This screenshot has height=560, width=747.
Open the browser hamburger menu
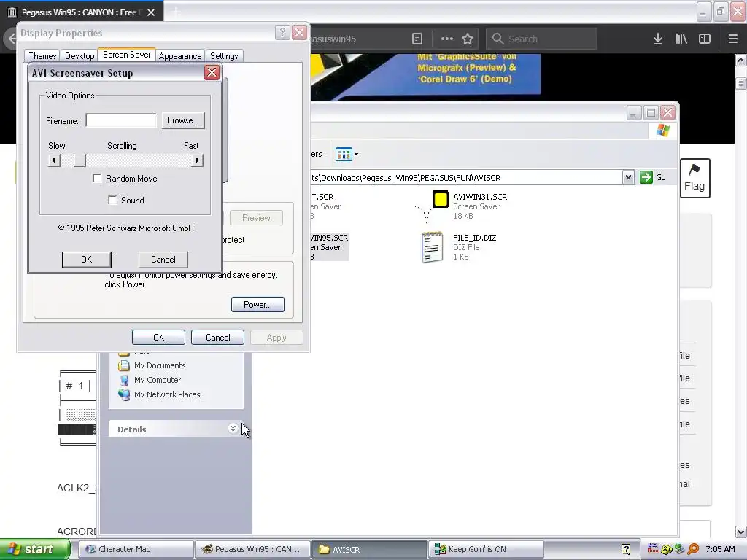point(733,39)
